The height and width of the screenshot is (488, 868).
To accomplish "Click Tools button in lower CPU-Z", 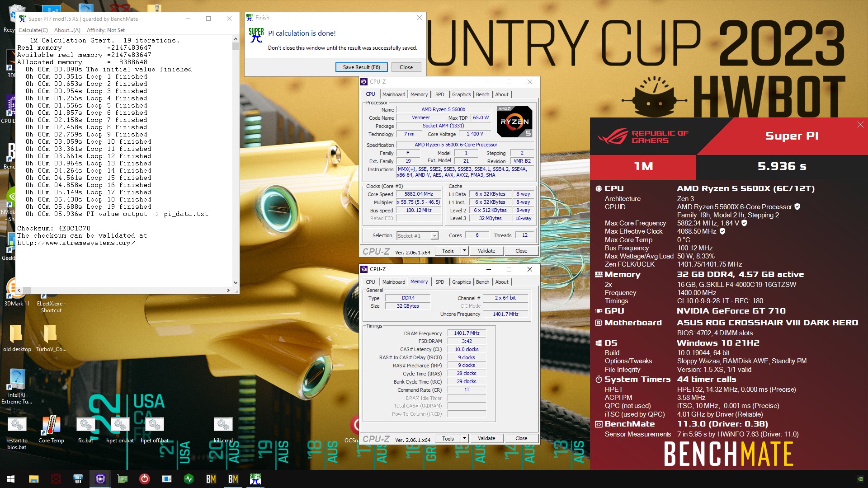I will click(x=448, y=438).
